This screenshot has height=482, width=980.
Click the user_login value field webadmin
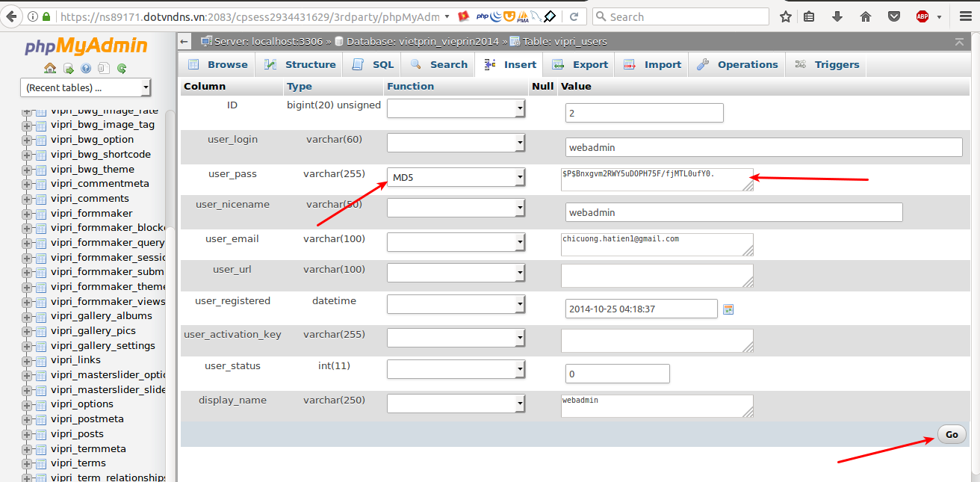(x=764, y=147)
